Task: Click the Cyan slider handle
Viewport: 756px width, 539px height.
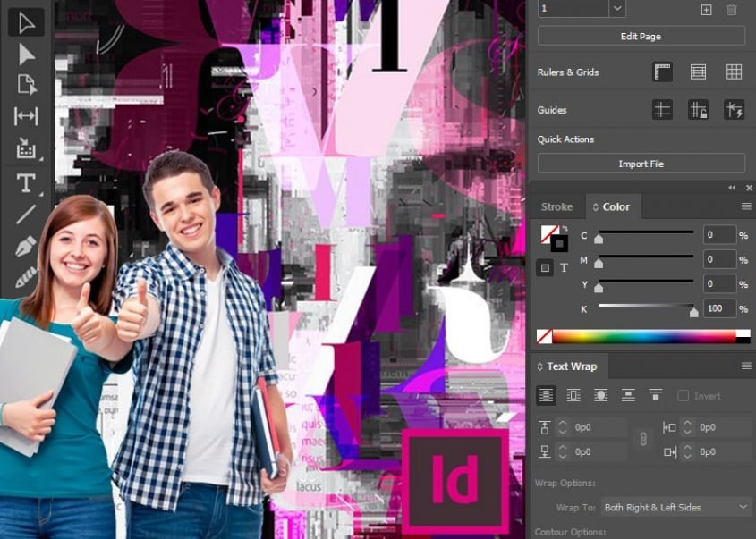Action: (599, 240)
